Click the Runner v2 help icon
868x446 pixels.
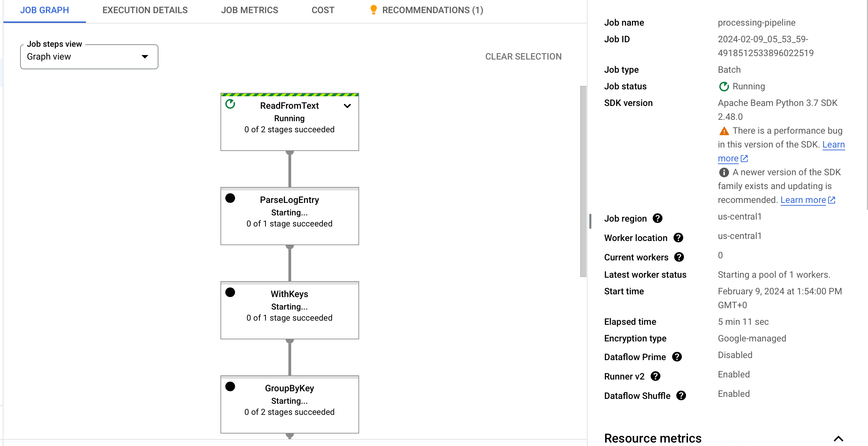[655, 376]
